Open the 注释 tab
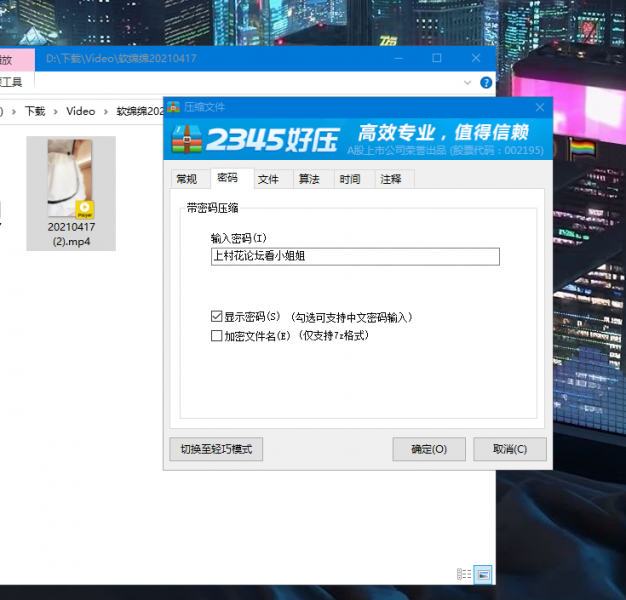Screen dimensions: 626x600 tap(390, 179)
